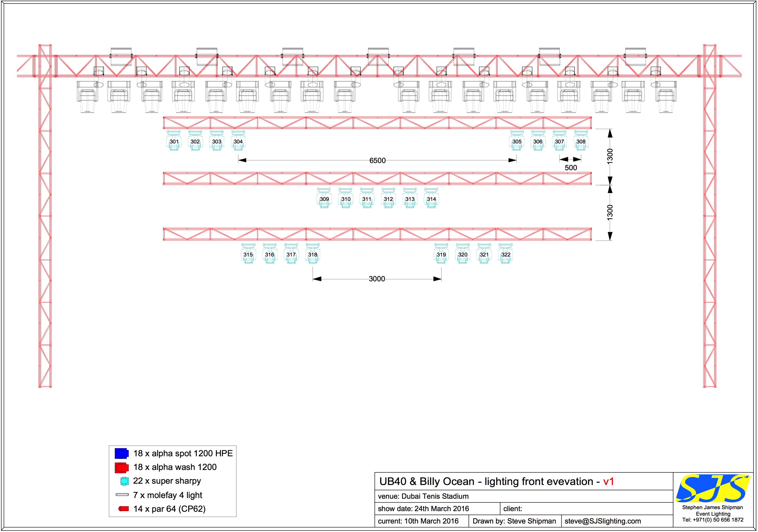Image resolution: width=758 pixels, height=532 pixels.
Task: Click the red 'v1' version label
Action: (x=608, y=482)
